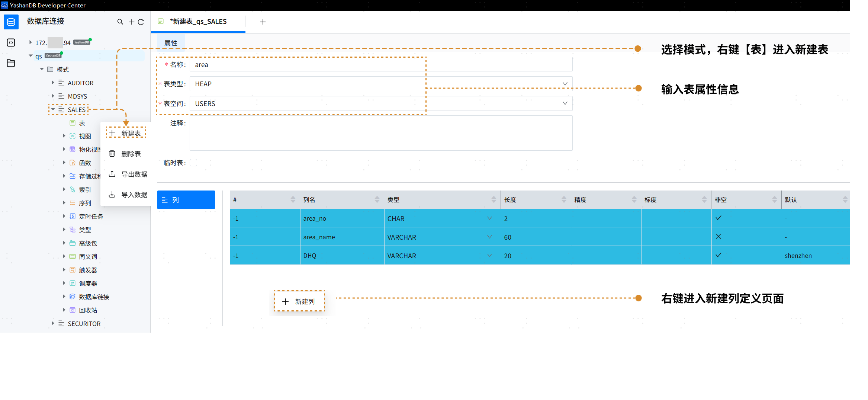Viewport: 868px width, 400px height.
Task: Toggle the 临时表 checkbox
Action: 193,163
